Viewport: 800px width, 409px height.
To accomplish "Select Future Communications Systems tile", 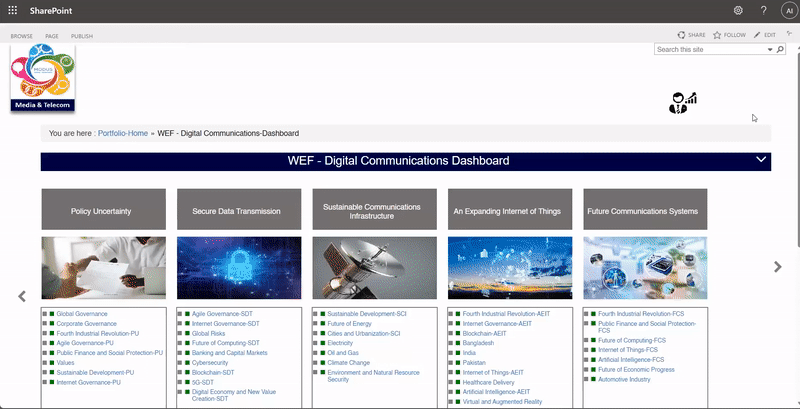I will tap(645, 209).
